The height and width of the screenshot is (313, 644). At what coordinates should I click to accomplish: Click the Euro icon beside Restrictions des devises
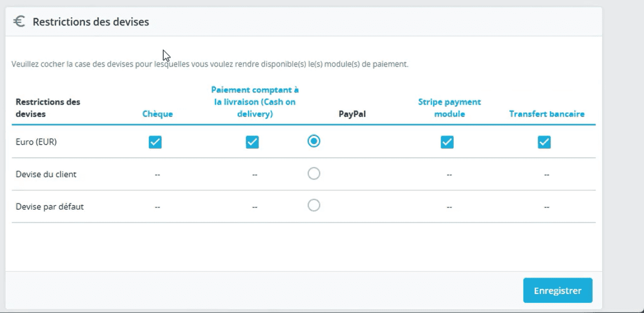[x=19, y=21]
